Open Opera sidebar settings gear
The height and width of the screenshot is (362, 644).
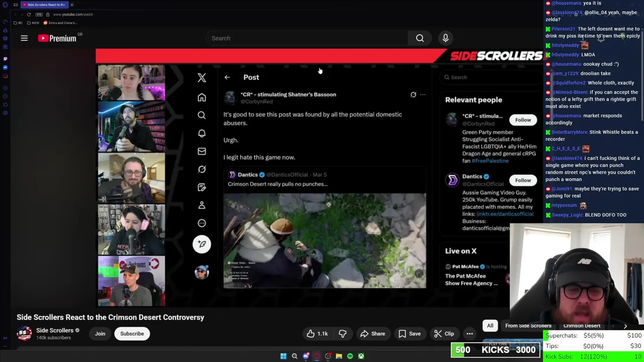5,113
